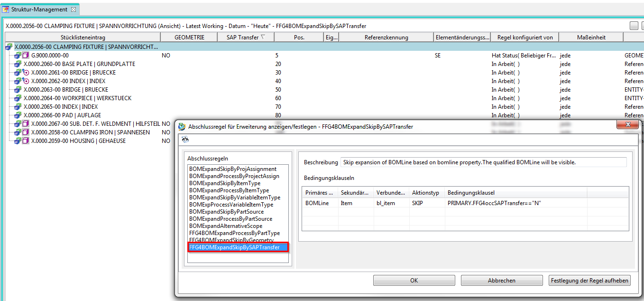Click the purple box icon beside HOUSING | GEHAEUSE
Image resolution: width=644 pixels, height=301 pixels.
(x=26, y=141)
